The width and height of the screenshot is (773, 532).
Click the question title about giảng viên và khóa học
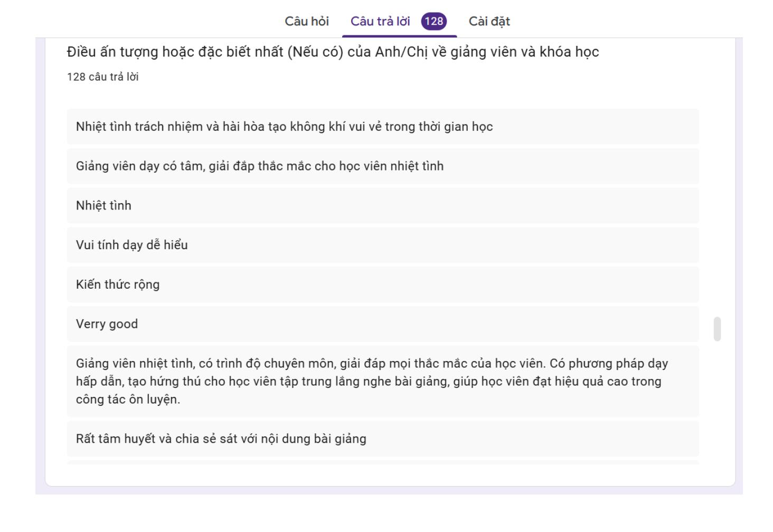tap(333, 52)
